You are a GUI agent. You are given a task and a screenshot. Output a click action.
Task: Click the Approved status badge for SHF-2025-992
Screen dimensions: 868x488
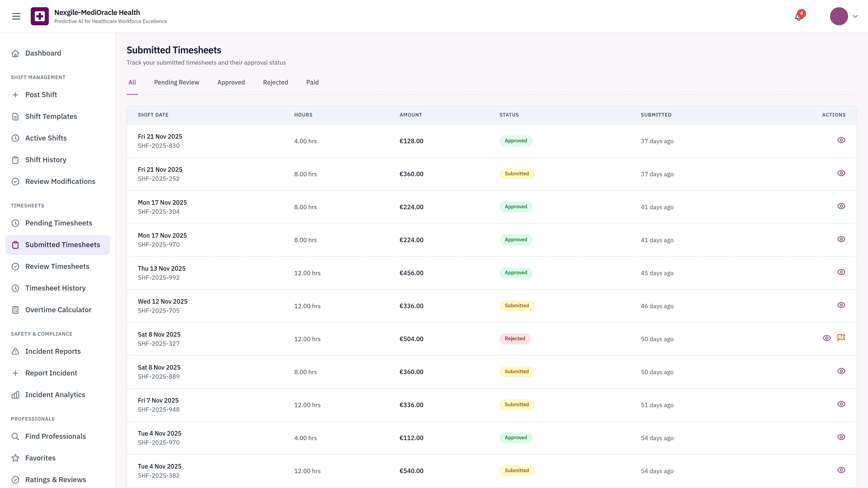coord(516,272)
